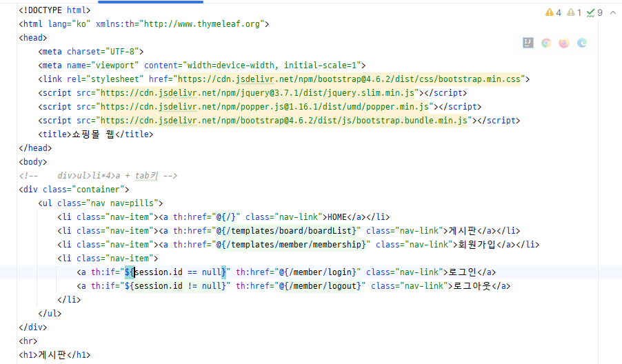Viewport: 622px width, 364px height.
Task: Click the lang="ko" attribute in the html tag
Action: [x=69, y=24]
